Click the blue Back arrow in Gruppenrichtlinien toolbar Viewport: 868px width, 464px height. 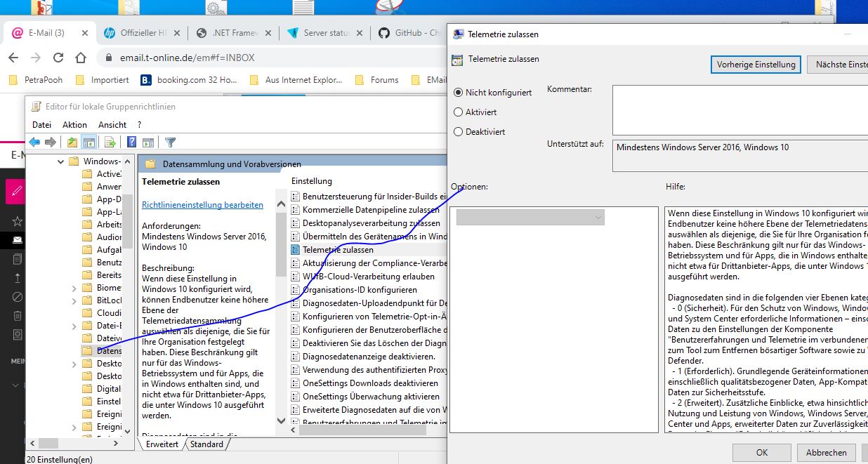coord(34,142)
